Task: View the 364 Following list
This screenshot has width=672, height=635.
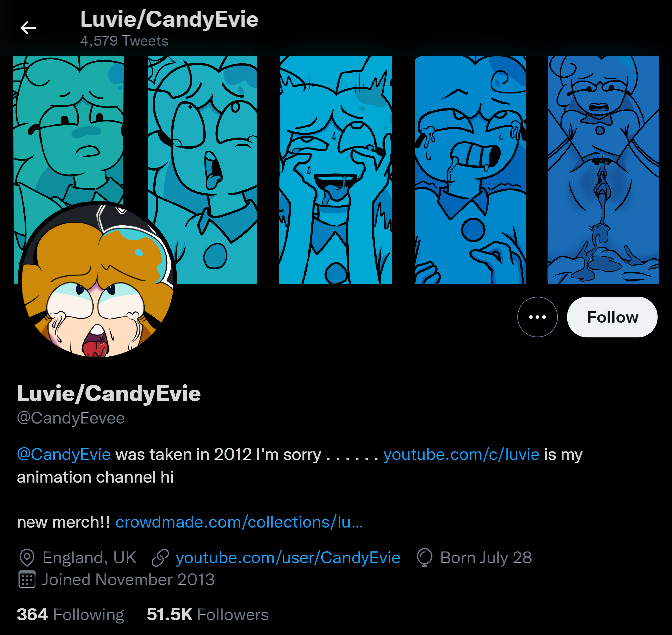Action: tap(70, 615)
